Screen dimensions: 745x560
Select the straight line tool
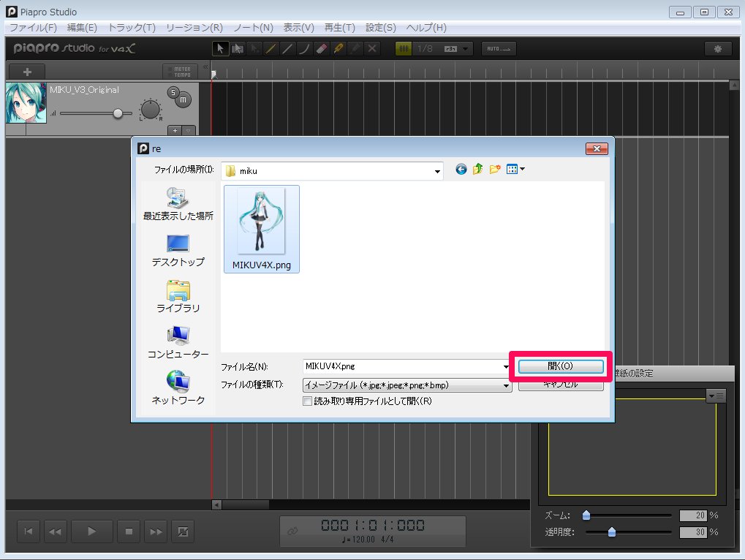[x=287, y=48]
